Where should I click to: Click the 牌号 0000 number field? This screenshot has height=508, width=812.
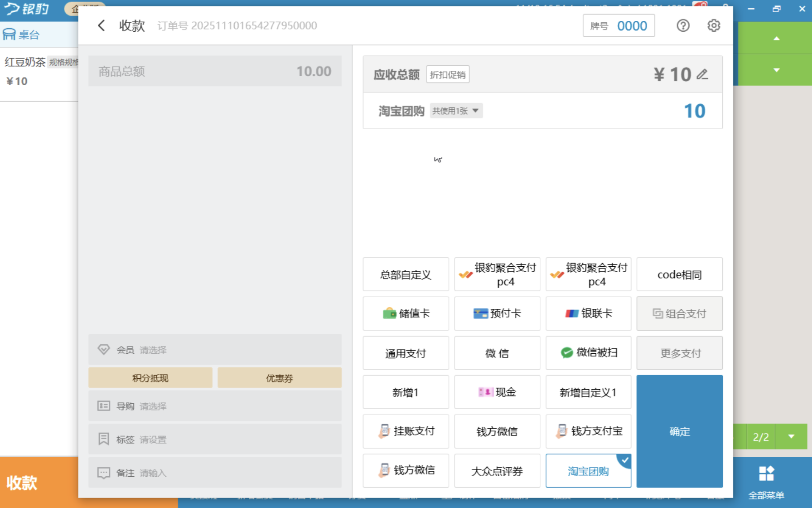pyautogui.click(x=619, y=26)
